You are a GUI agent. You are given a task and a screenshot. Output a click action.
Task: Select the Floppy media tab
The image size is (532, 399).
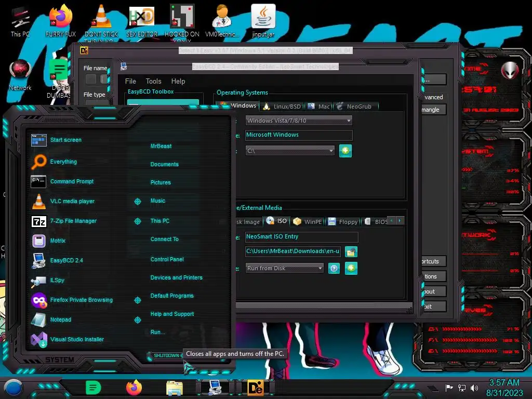coord(343,221)
